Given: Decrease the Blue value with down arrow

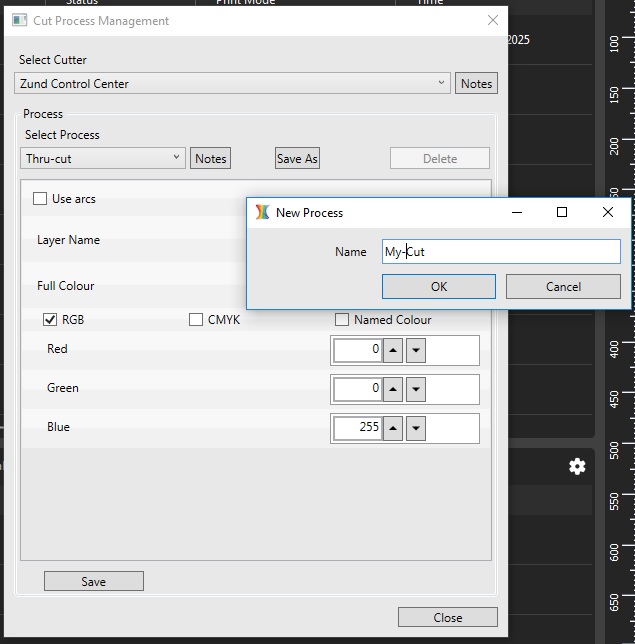Looking at the screenshot, I should tap(416, 428).
